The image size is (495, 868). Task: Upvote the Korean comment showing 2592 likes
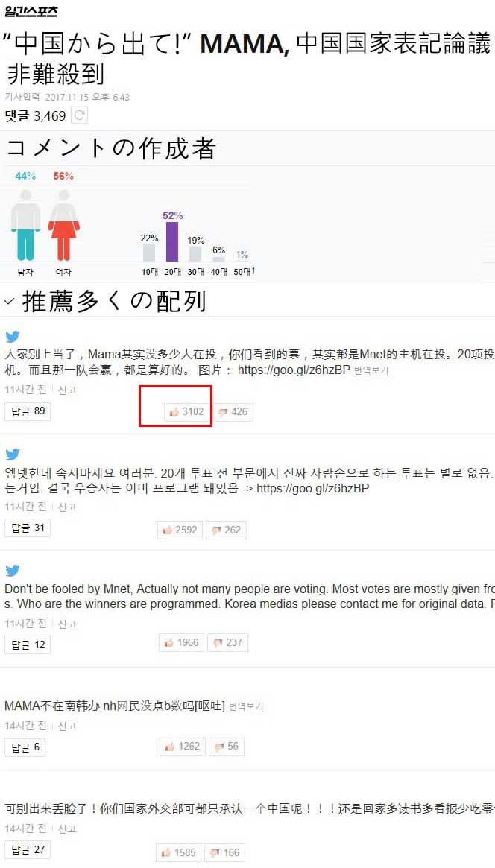point(180,530)
